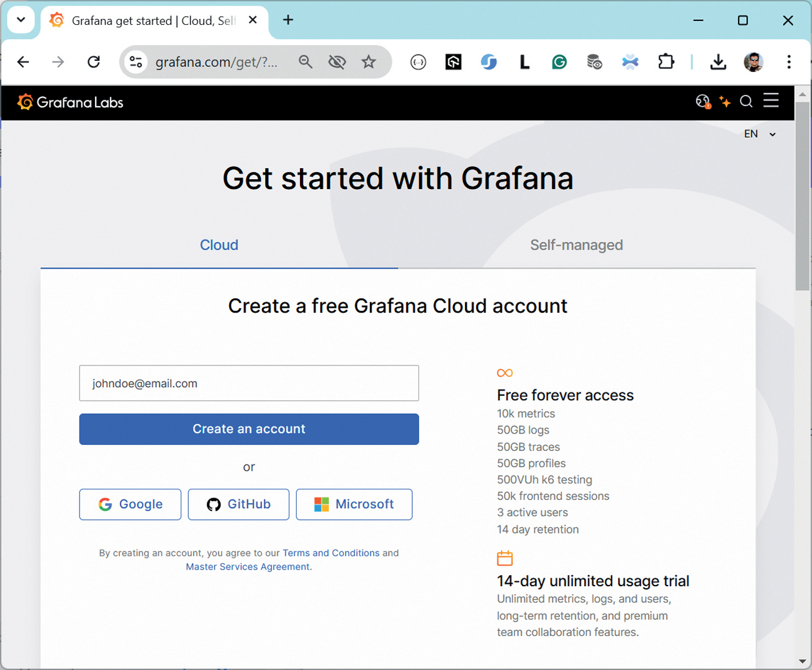Click the crossed-out eye icon in address bar

337,61
